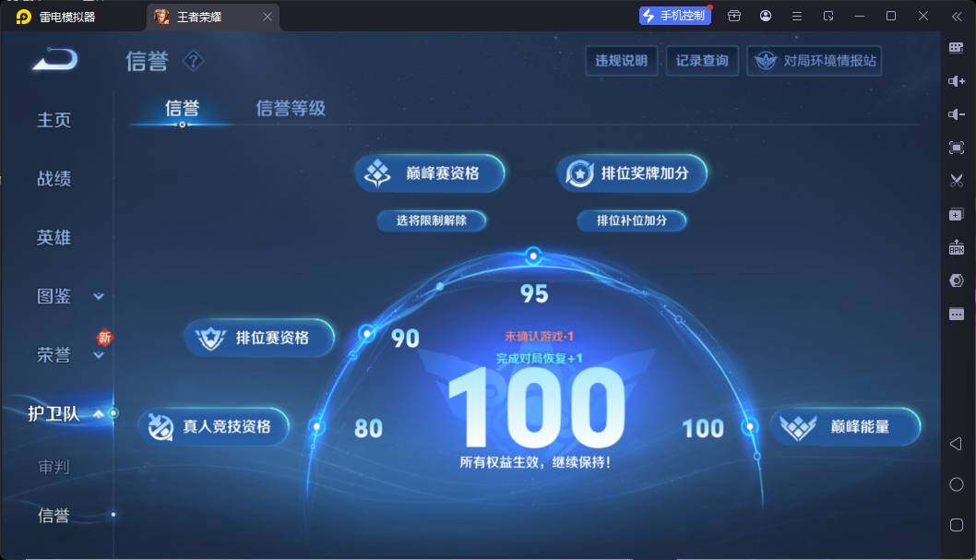The width and height of the screenshot is (976, 560).
Task: Click Android back triangle button
Action: tap(956, 444)
